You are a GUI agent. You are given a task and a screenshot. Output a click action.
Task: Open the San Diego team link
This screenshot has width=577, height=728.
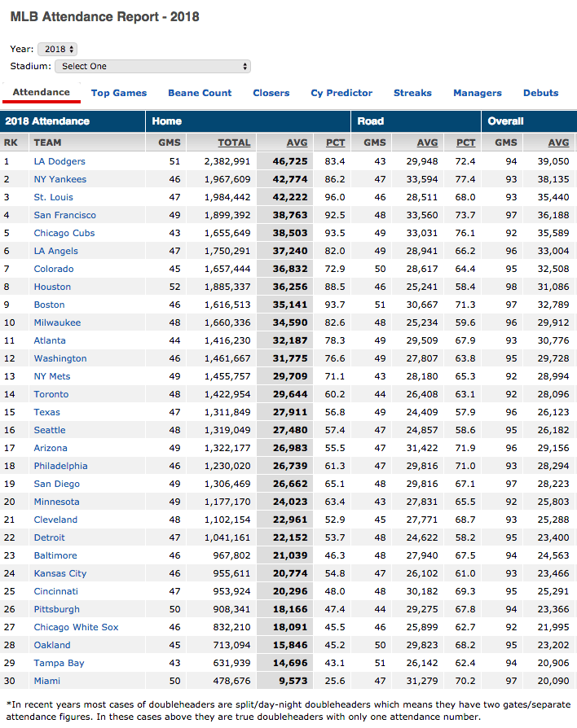[57, 485]
